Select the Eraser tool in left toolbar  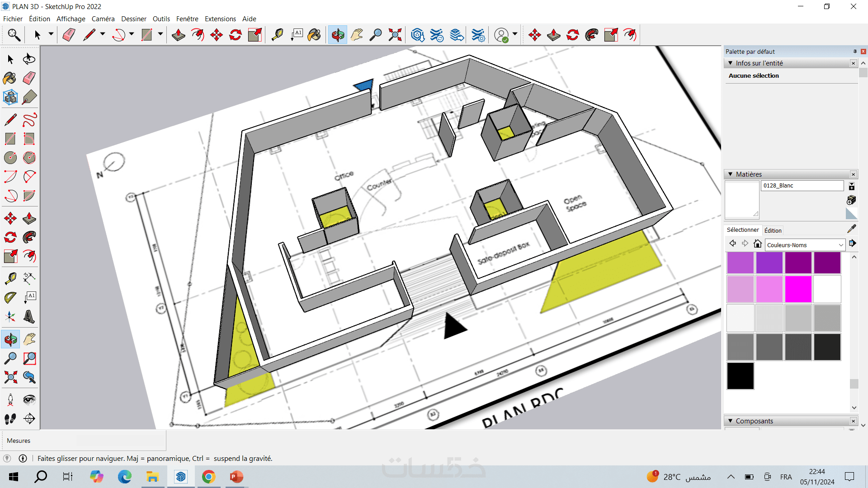click(29, 78)
